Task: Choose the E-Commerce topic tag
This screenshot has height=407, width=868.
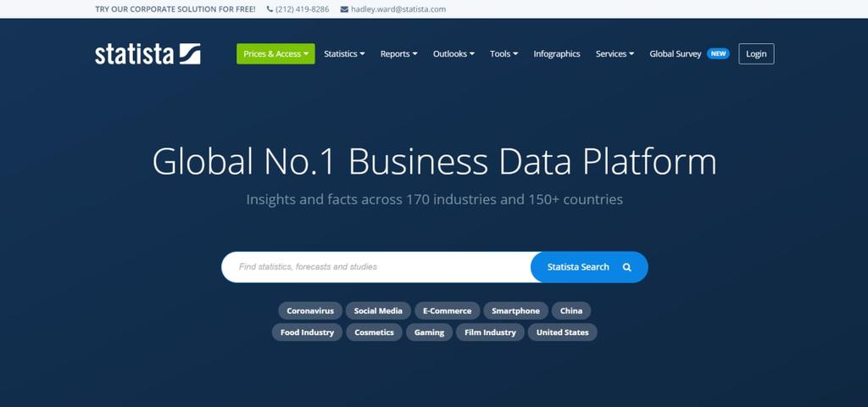Action: (447, 310)
